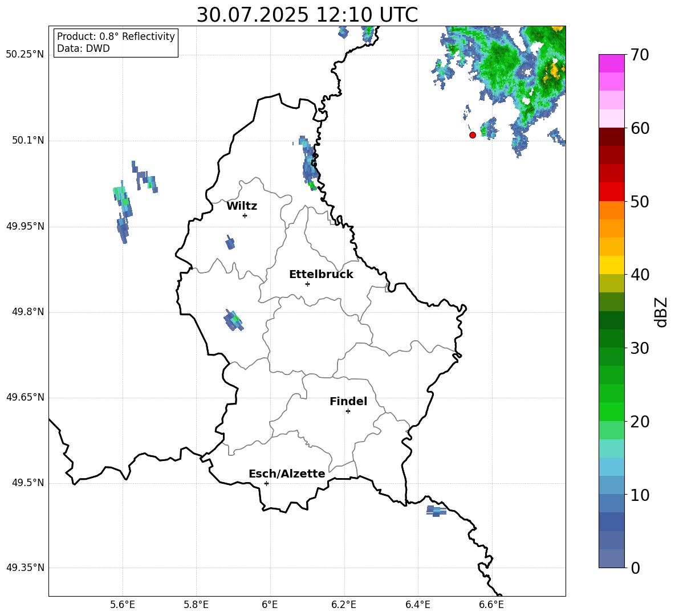Click the Wiltz city label
This screenshot has width=675, height=616.
[x=242, y=206]
